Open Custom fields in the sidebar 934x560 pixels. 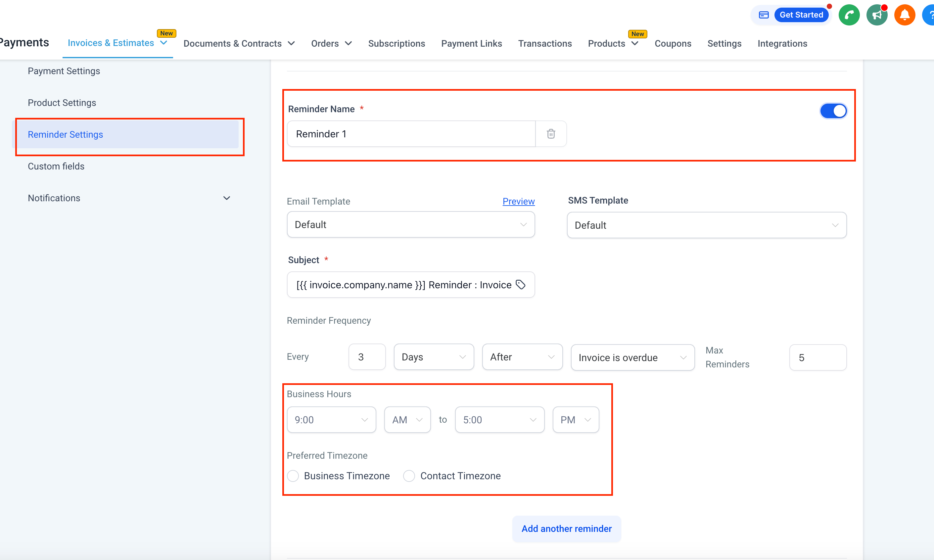tap(56, 166)
